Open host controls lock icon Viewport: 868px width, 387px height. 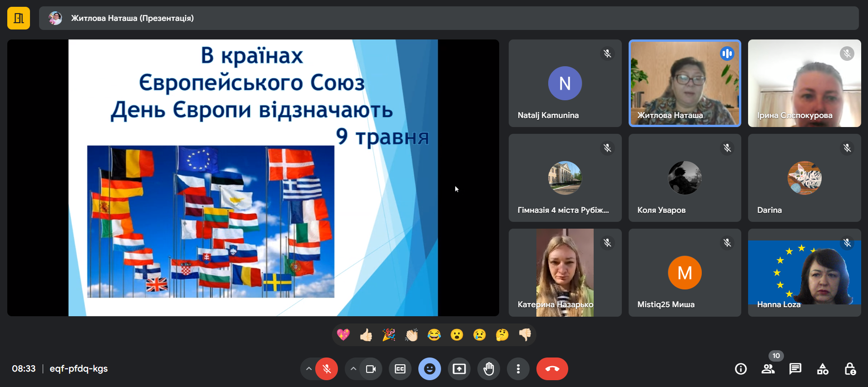point(850,369)
